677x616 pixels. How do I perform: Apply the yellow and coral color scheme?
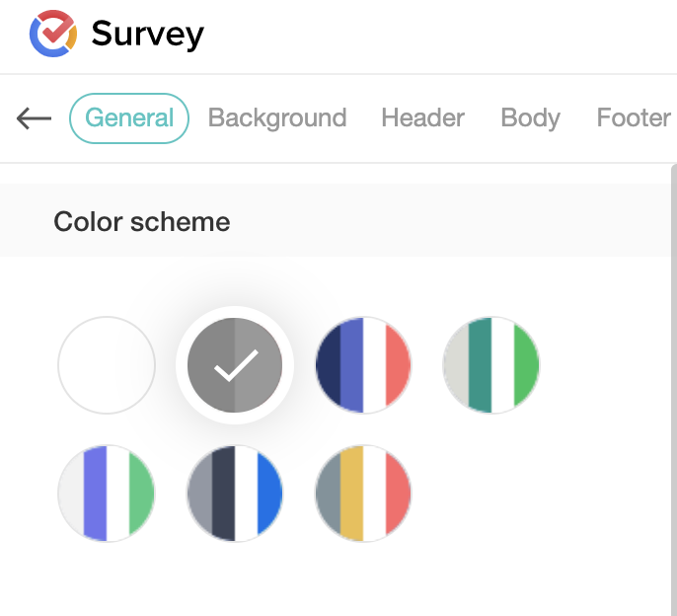pos(363,493)
